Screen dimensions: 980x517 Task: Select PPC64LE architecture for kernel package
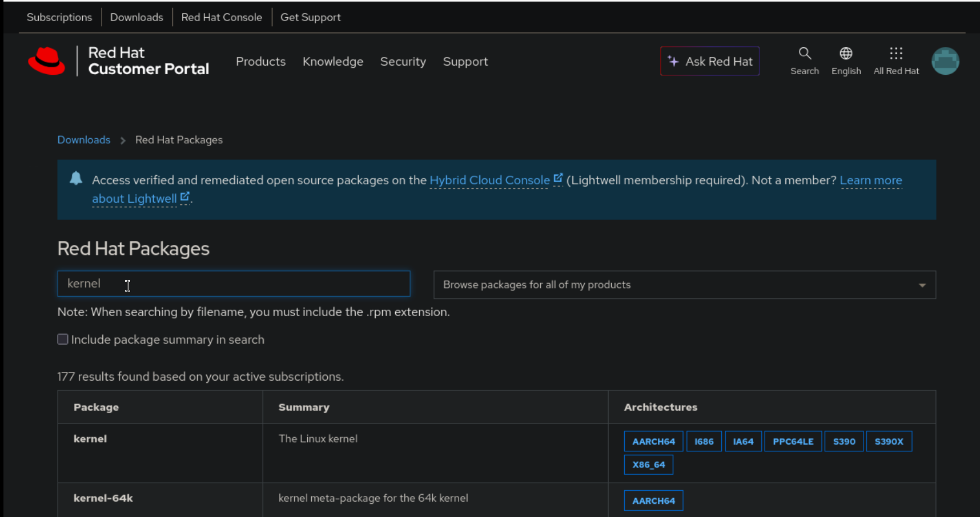[x=793, y=441]
